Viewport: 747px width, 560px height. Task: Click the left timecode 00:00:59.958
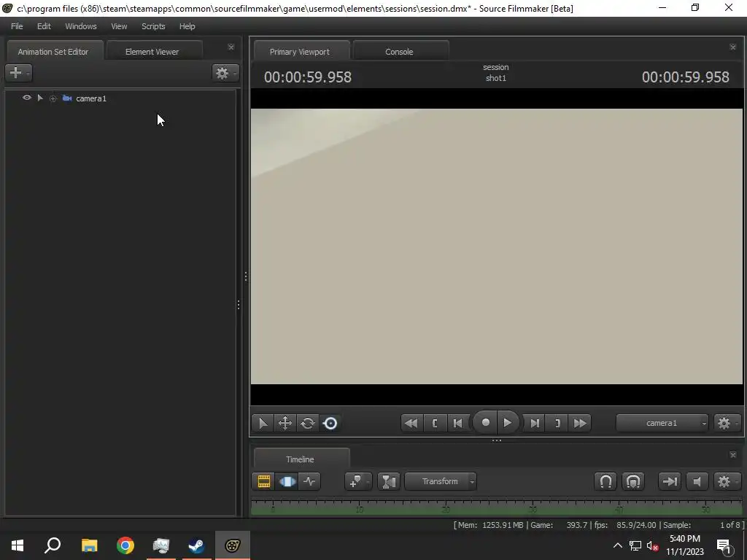point(308,77)
